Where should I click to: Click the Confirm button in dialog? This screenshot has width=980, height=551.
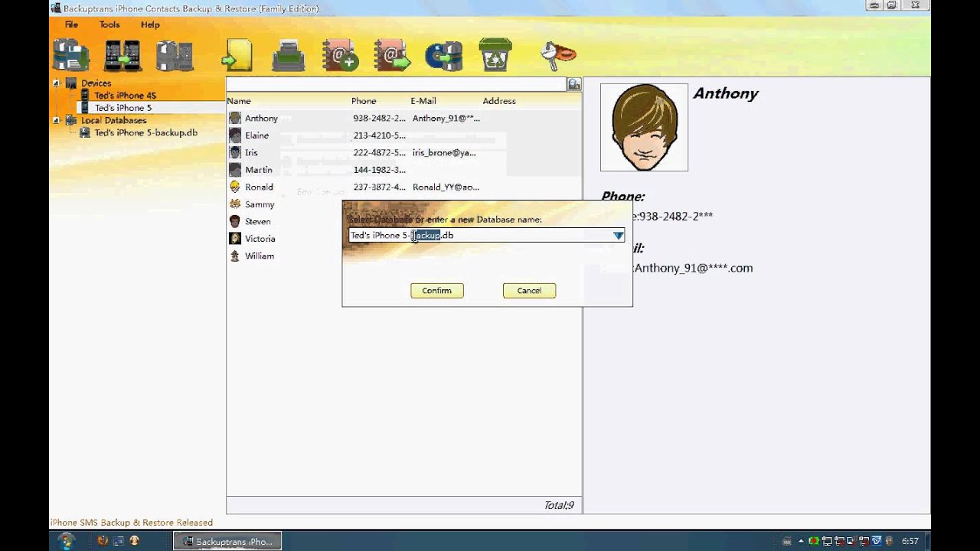(x=436, y=291)
